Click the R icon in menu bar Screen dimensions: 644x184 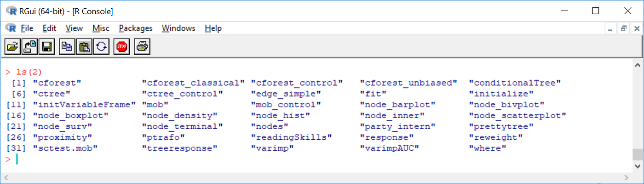[11, 28]
